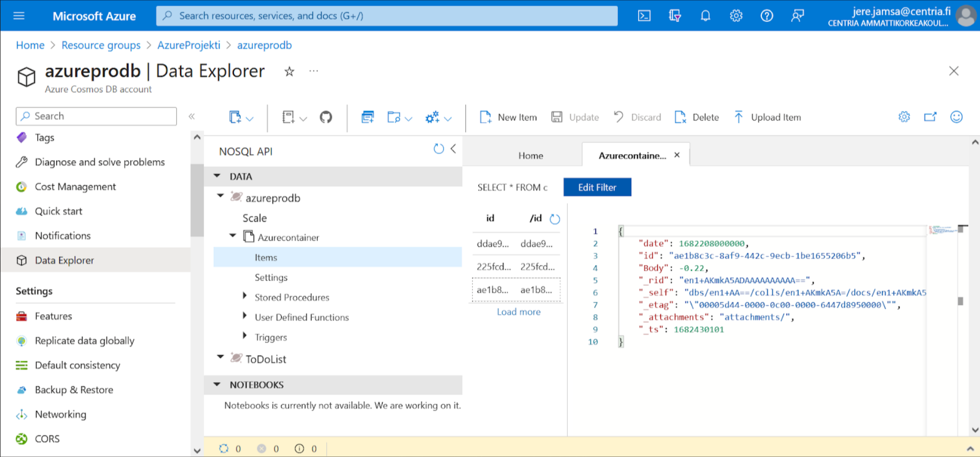Select the ToDoList database

click(265, 358)
